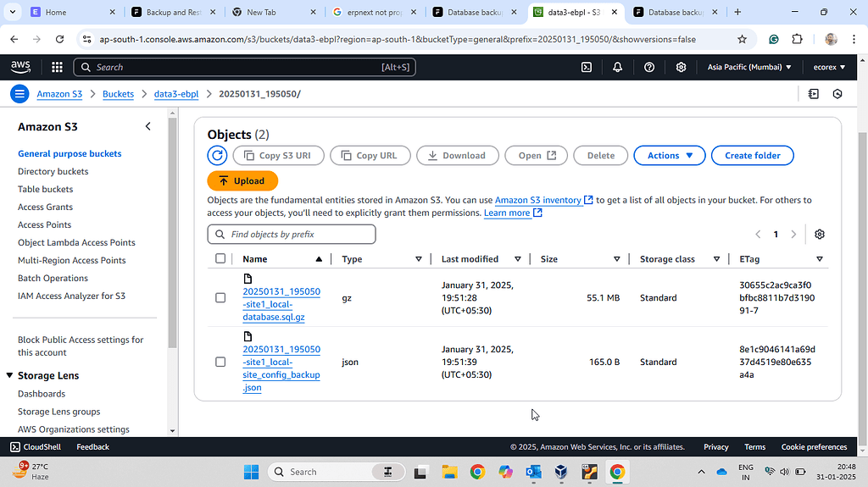Open File Explorer from the taskbar
This screenshot has height=487, width=868.
pyautogui.click(x=449, y=472)
